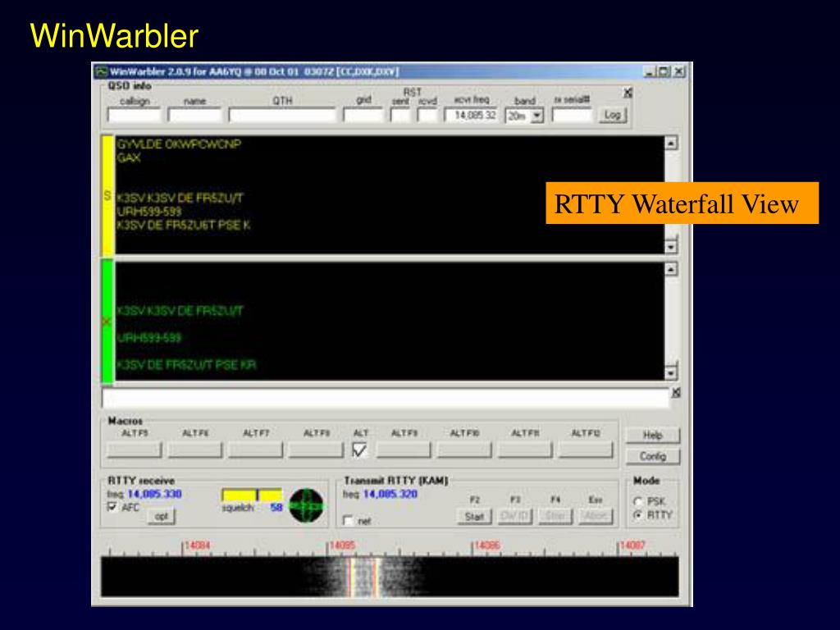Image resolution: width=840 pixels, height=630 pixels.
Task: Adjust the yellow squelch slider
Action: click(252, 495)
